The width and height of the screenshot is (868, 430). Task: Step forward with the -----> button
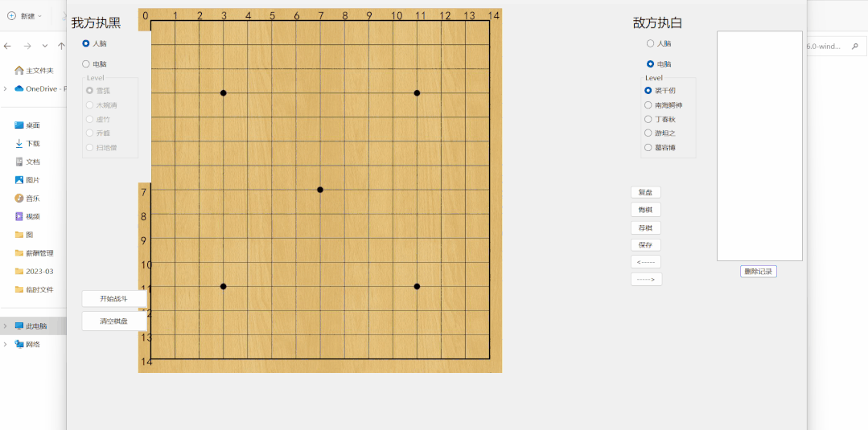[646, 280]
